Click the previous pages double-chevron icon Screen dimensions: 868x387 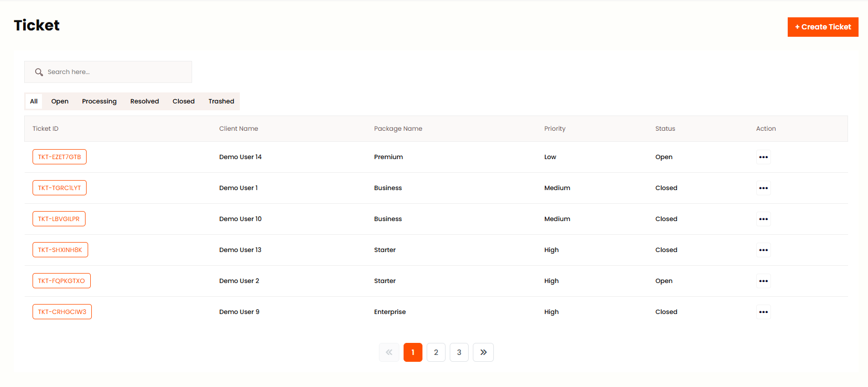(389, 352)
